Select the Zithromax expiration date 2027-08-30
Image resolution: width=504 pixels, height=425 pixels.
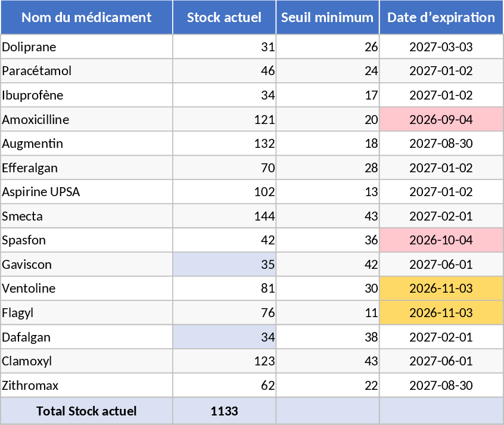(x=441, y=386)
